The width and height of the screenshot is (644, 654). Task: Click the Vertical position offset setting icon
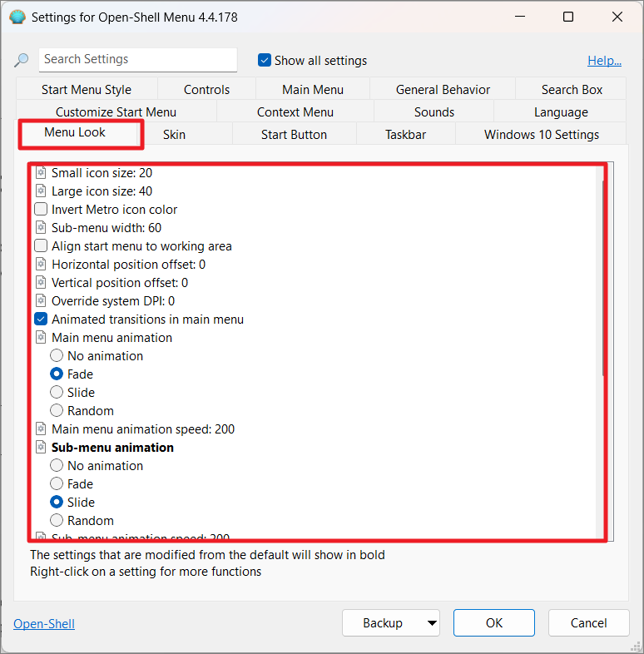point(41,282)
